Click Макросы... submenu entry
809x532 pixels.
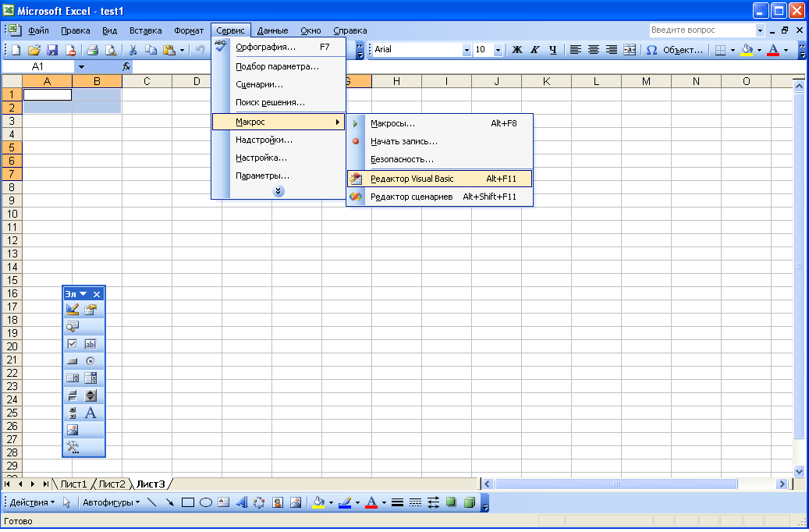[x=439, y=123]
